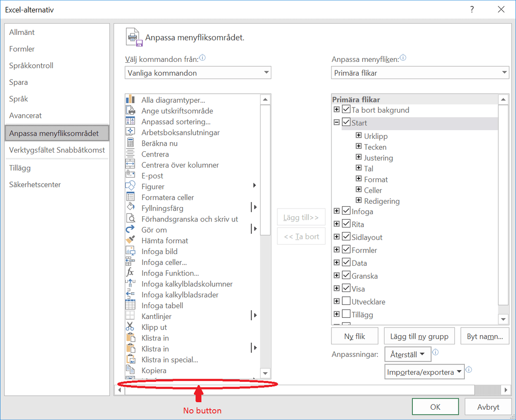Pick the Centrera över kolumner icon

130,165
